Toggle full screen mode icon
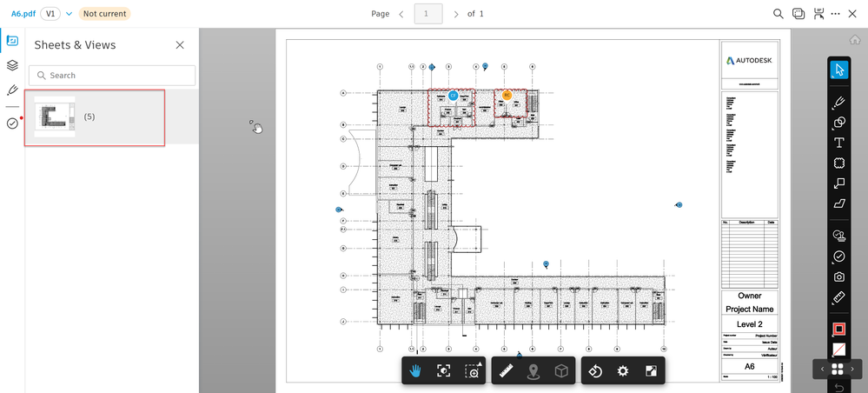 (x=651, y=371)
